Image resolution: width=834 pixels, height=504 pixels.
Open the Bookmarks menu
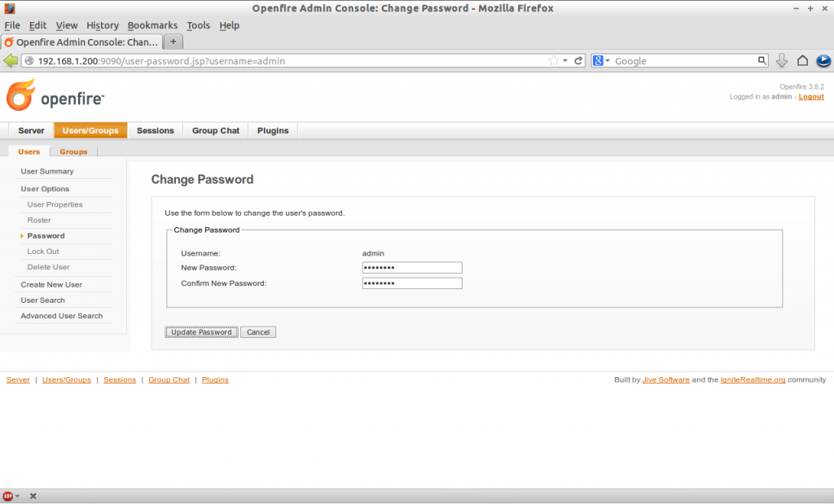click(x=152, y=25)
